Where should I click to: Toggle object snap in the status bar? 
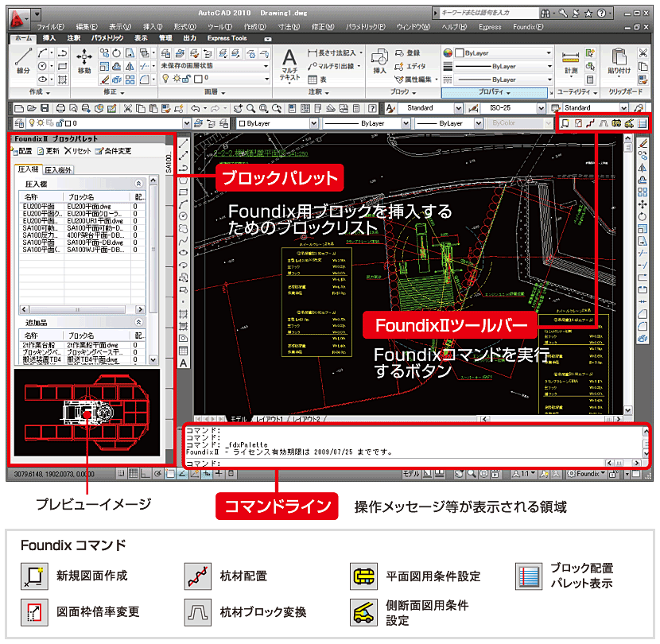(x=170, y=474)
